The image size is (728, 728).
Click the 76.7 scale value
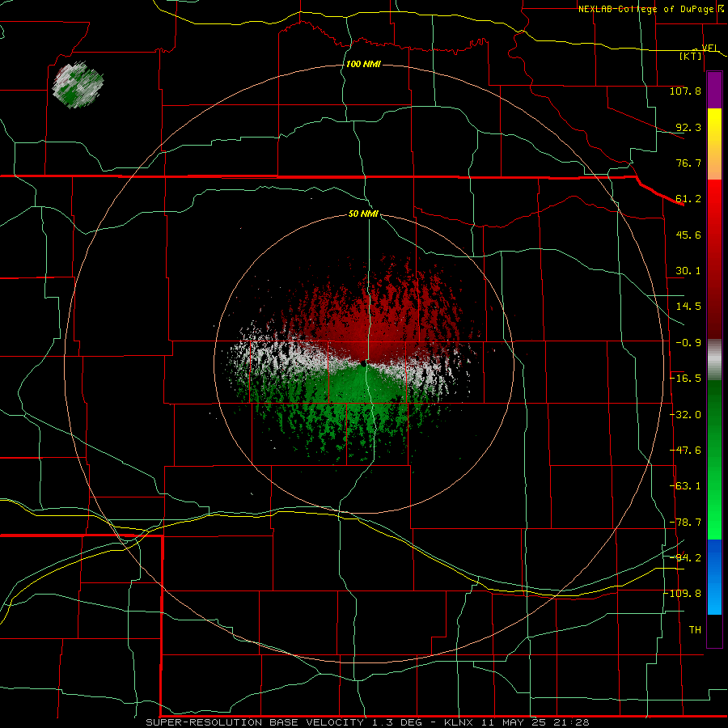(688, 163)
